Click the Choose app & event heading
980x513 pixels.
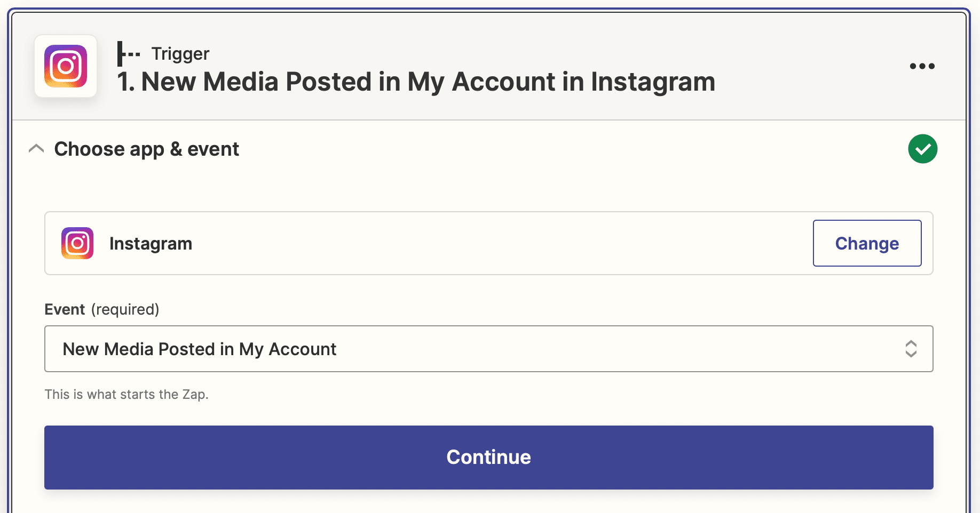click(x=146, y=149)
